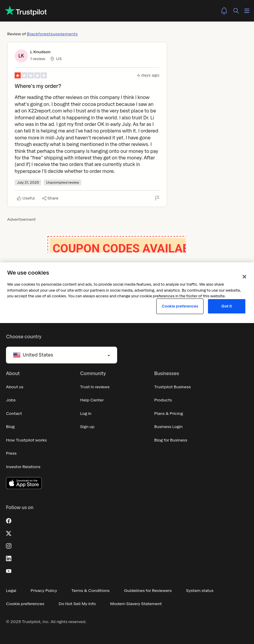Tap the Download on the App Store badge

(x=24, y=483)
